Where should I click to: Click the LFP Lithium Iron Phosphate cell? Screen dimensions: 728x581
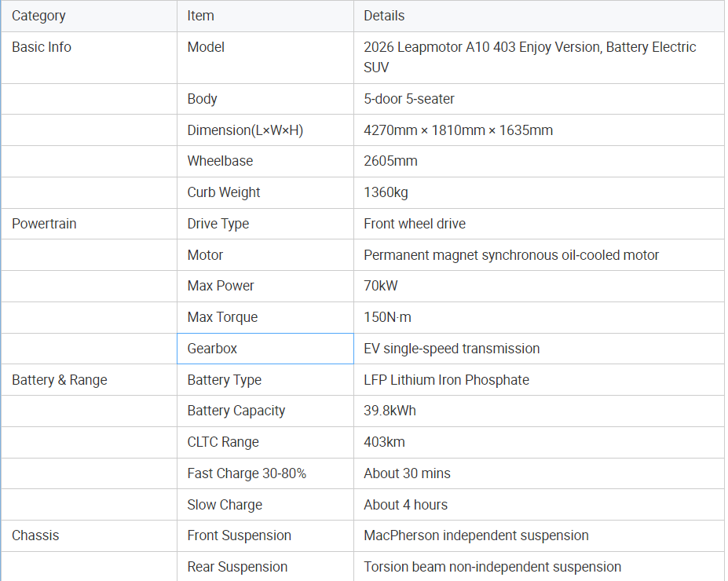539,379
